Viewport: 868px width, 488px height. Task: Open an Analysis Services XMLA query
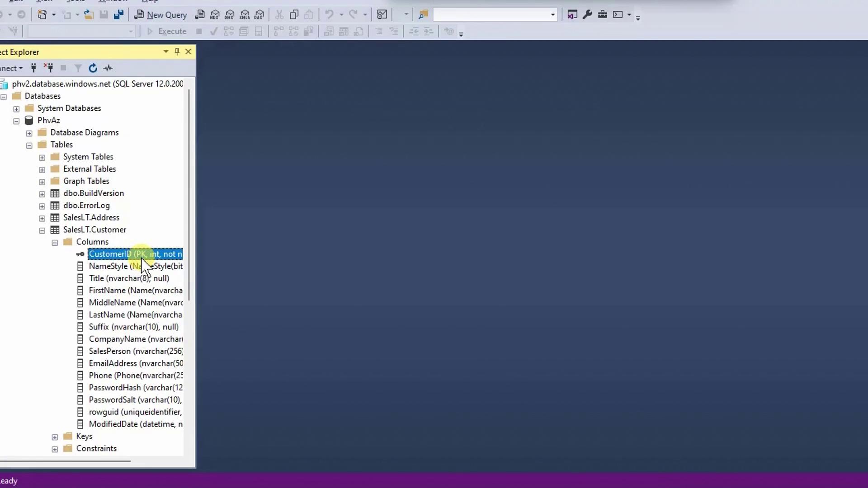point(245,15)
